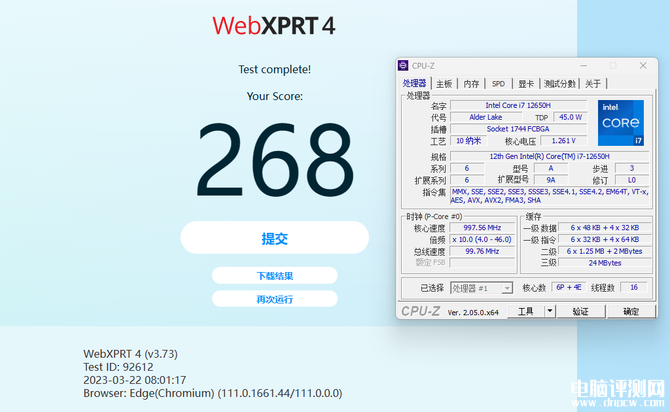
Task: Click the 12th Gen Intel specification field
Action: pos(550,156)
